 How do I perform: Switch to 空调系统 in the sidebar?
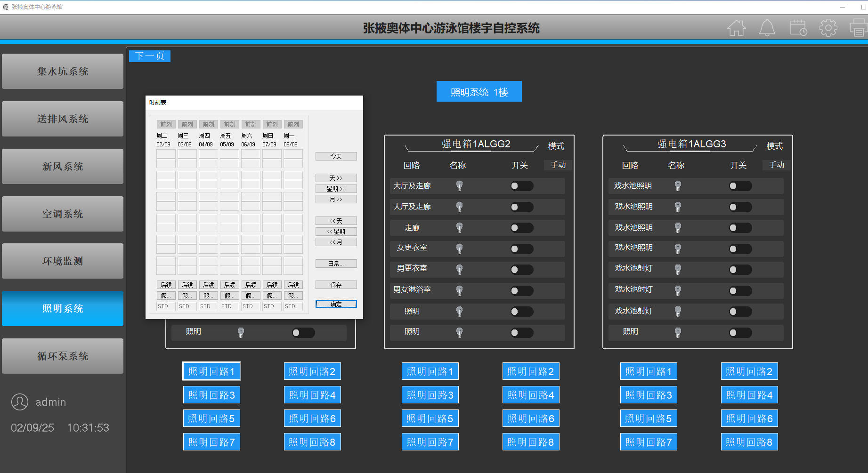(63, 214)
